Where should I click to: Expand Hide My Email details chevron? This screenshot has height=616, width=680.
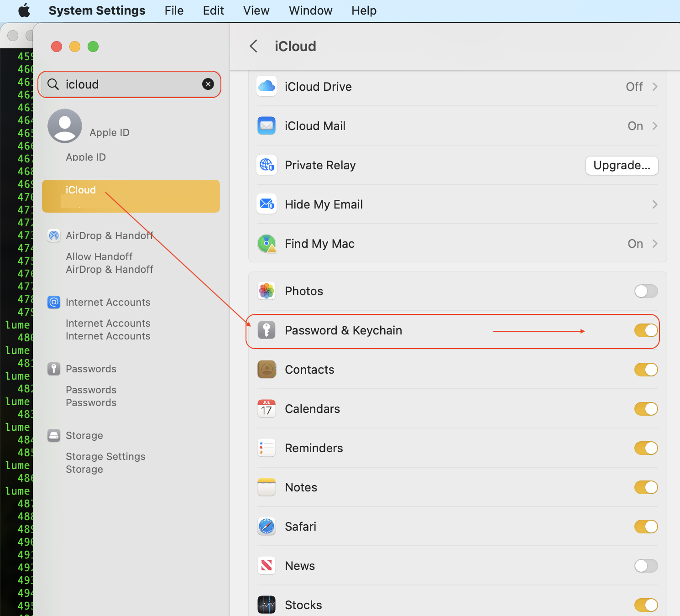click(655, 204)
